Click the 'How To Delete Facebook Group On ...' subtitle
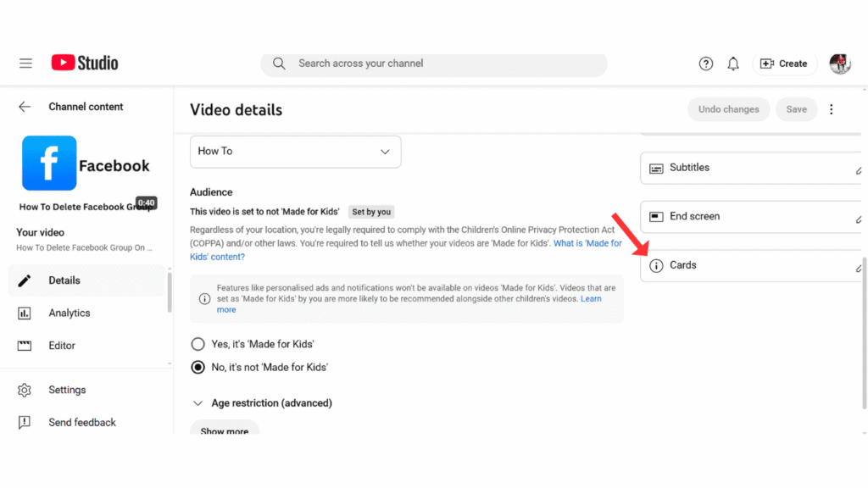The width and height of the screenshot is (868, 488). [x=84, y=248]
